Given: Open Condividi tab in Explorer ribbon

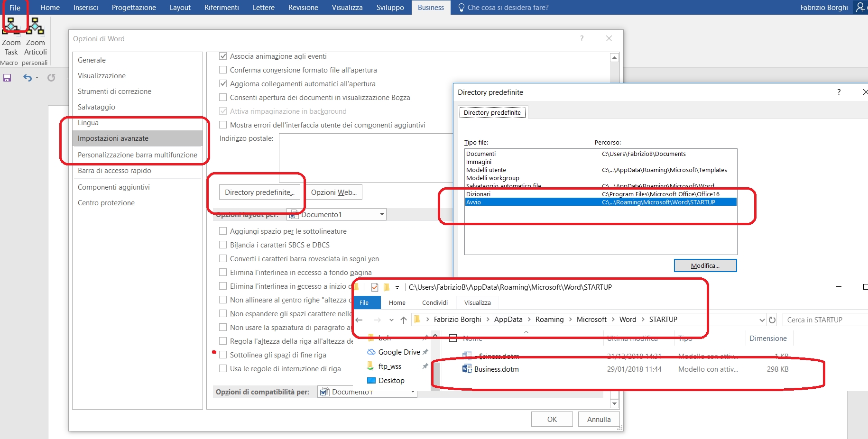Looking at the screenshot, I should (435, 302).
